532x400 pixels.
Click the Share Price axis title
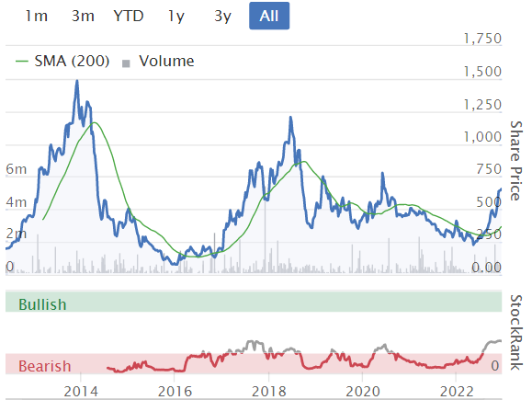[x=516, y=161]
